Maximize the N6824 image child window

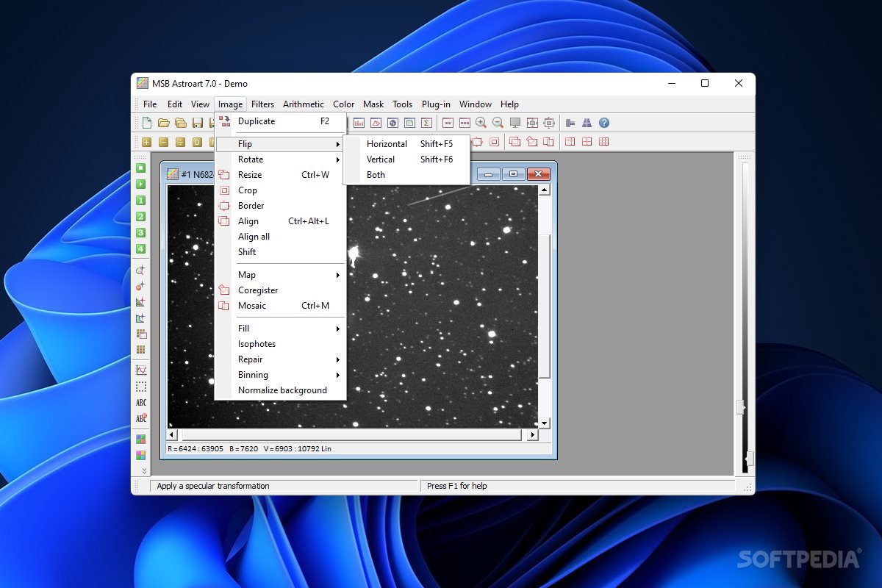click(513, 174)
